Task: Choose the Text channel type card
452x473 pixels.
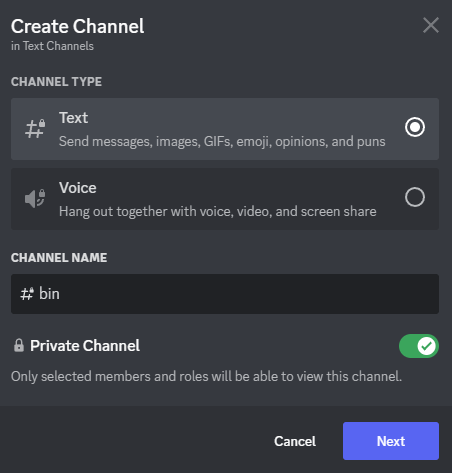Action: coord(225,129)
